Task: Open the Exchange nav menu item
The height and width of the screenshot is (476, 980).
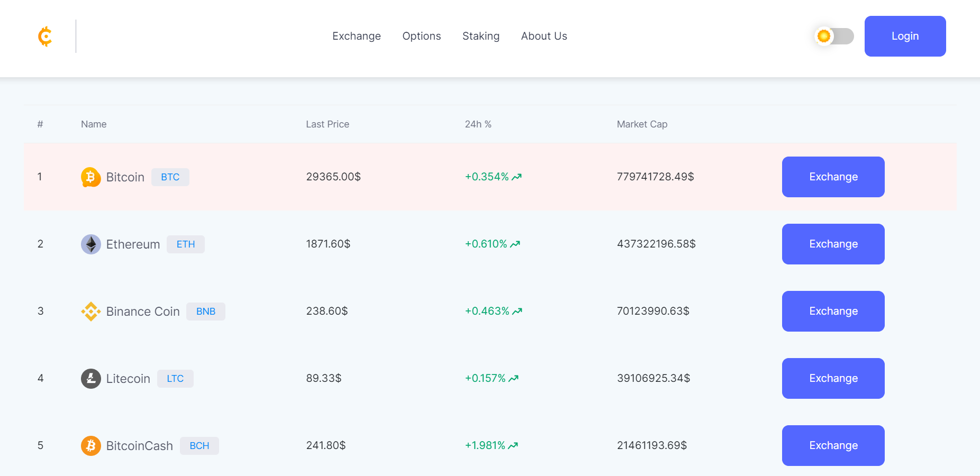Action: click(357, 36)
